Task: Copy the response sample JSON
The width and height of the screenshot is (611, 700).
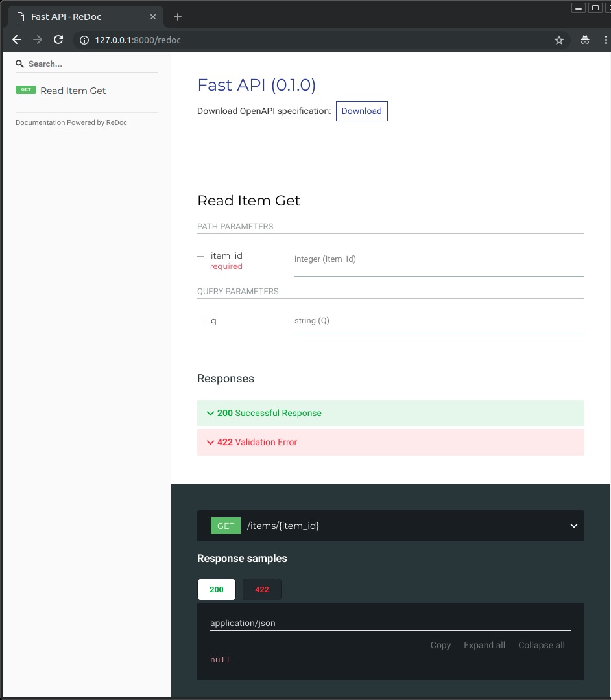Action: click(x=440, y=645)
